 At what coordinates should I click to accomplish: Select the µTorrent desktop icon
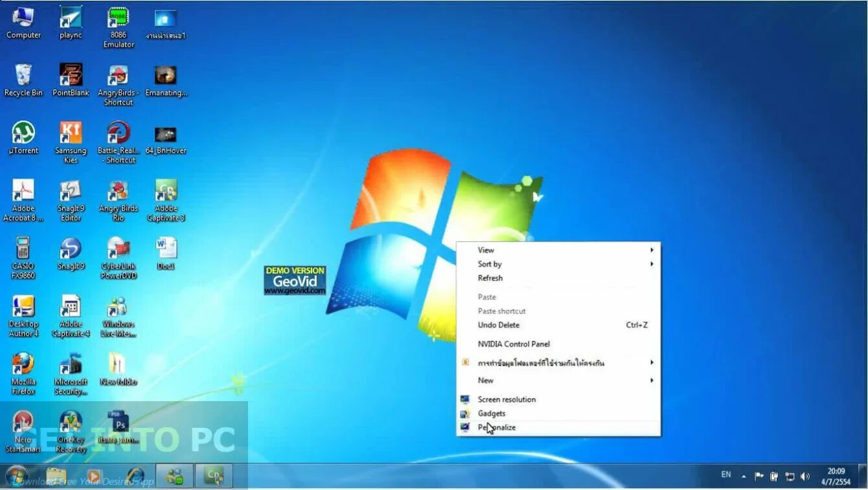[23, 138]
